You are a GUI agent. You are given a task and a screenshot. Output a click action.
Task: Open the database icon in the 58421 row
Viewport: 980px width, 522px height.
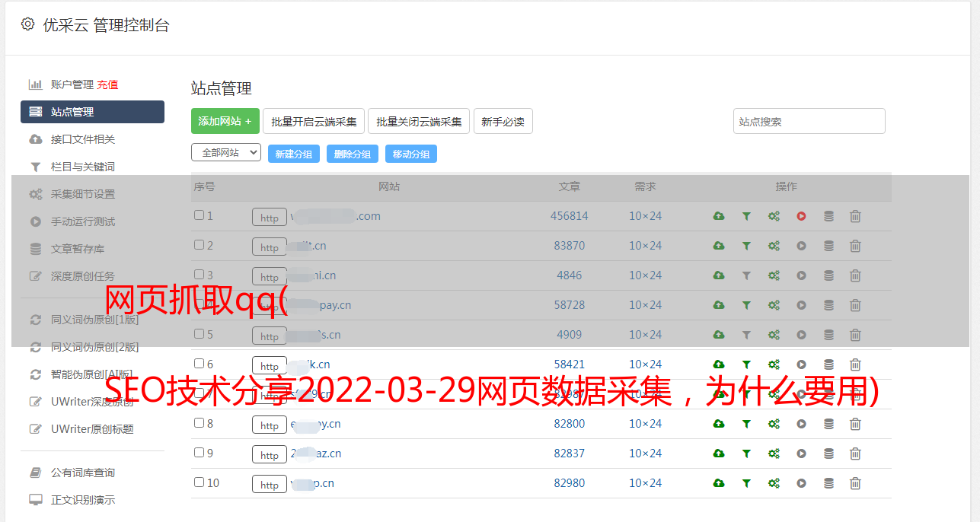(x=828, y=364)
